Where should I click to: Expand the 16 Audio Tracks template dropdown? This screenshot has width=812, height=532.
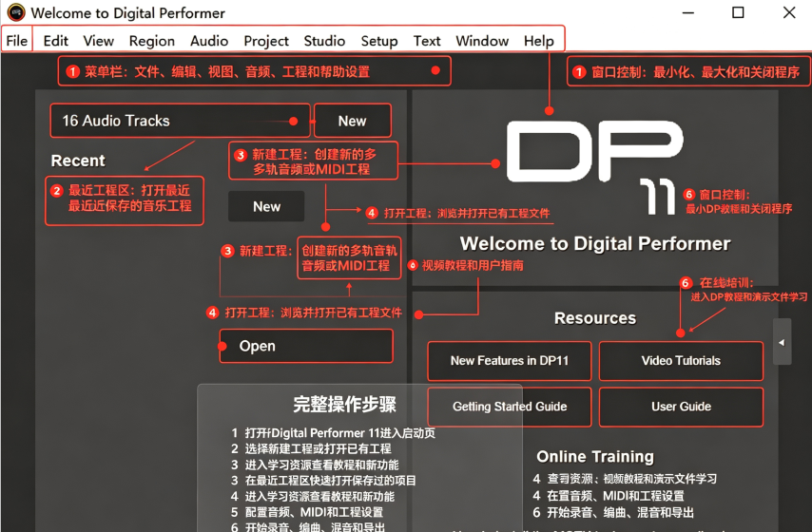(x=181, y=121)
